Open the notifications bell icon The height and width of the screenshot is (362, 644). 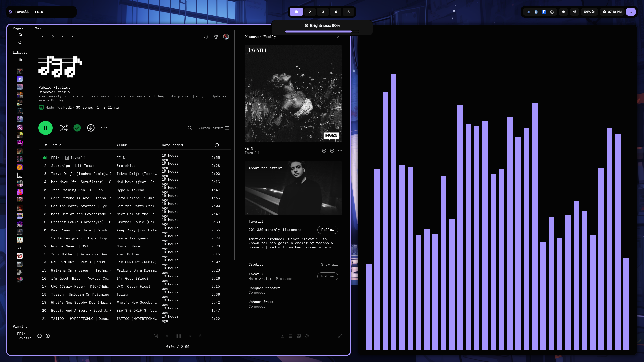pos(206,37)
